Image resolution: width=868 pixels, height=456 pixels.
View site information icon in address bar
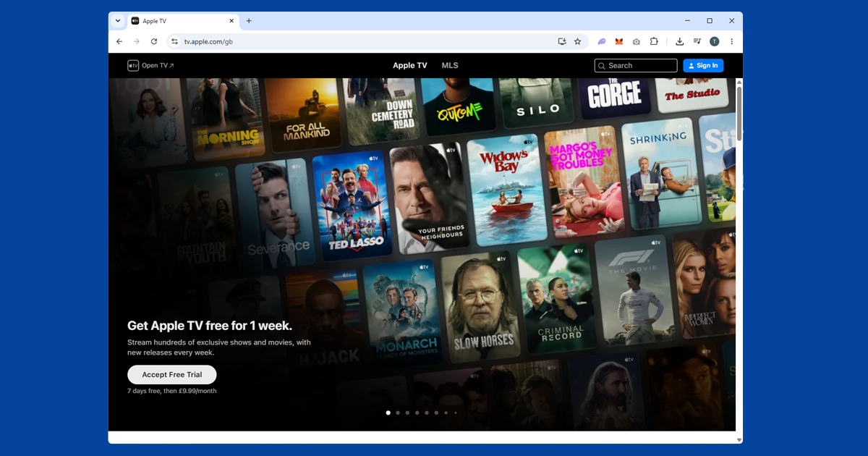(x=174, y=42)
